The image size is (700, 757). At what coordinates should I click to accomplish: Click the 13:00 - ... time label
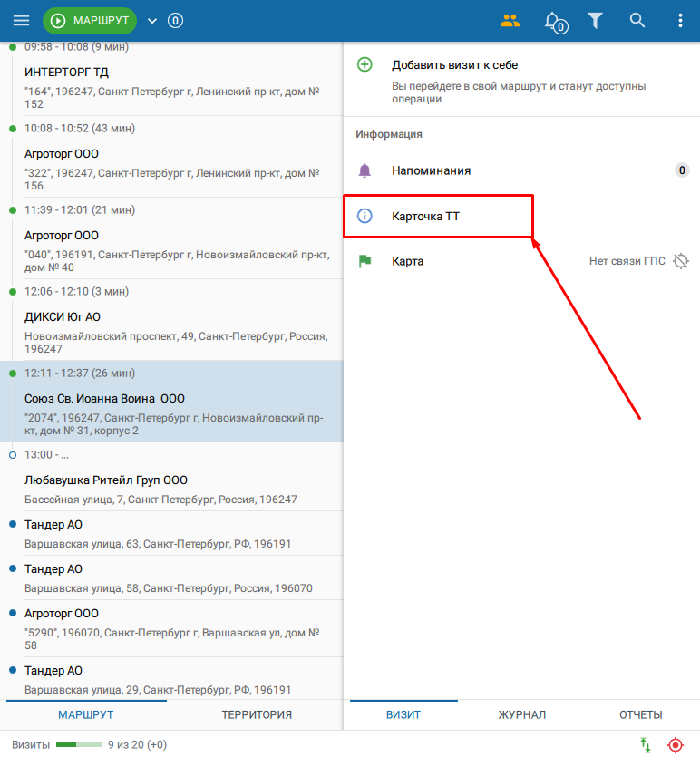coord(46,455)
